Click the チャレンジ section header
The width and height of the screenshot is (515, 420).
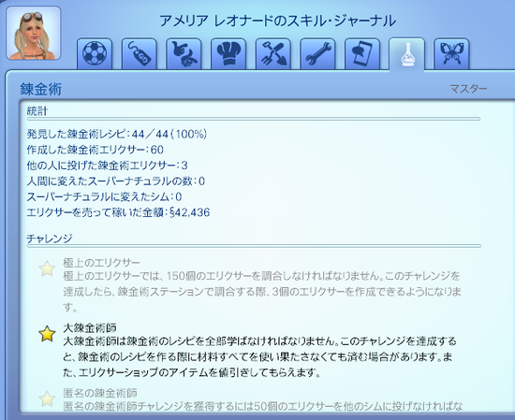pos(50,239)
